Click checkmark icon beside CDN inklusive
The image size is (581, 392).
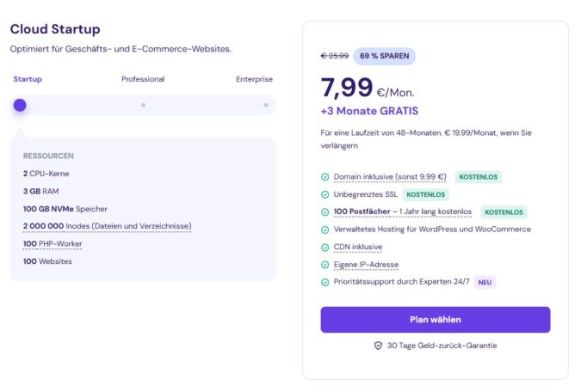coord(324,248)
